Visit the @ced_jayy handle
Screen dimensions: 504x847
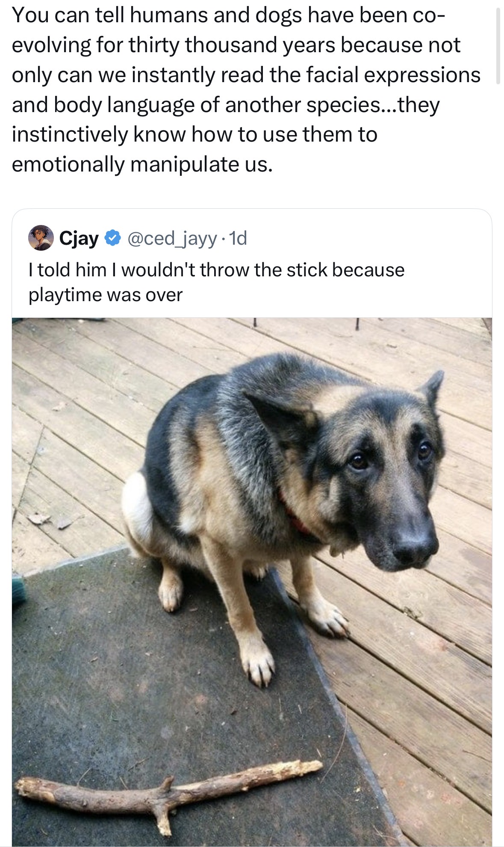172,238
